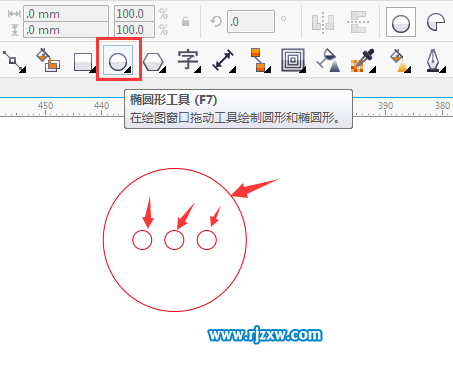This screenshot has height=380, width=453.
Task: Select the Ellipse tool
Action: [118, 60]
